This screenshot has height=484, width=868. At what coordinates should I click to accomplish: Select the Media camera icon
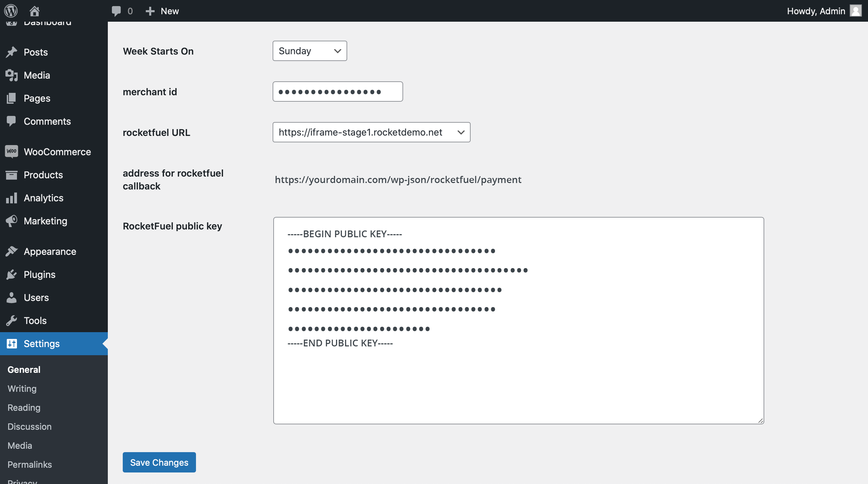point(11,75)
